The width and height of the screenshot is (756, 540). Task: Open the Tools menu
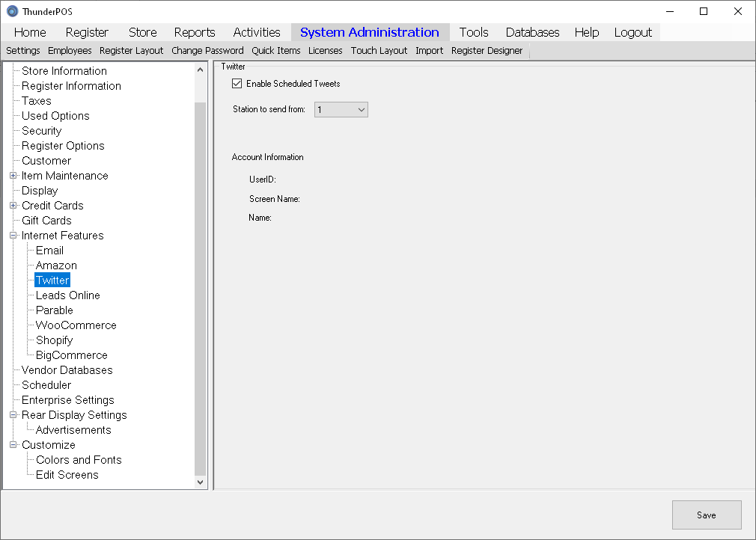tap(474, 32)
